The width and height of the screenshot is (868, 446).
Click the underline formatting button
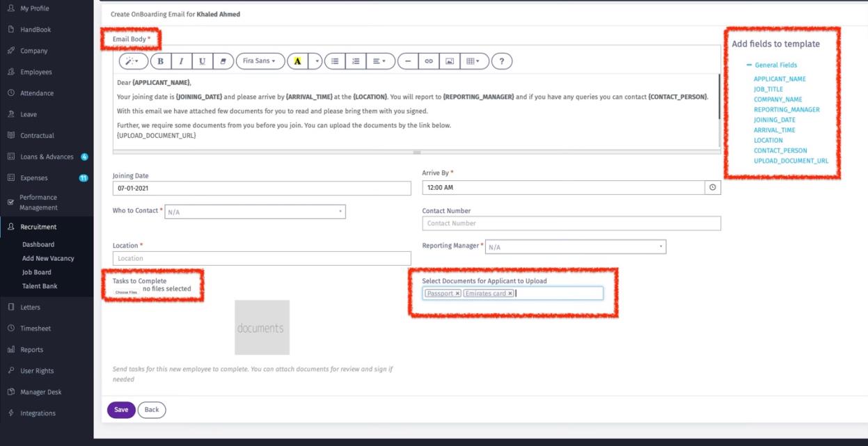pos(202,61)
